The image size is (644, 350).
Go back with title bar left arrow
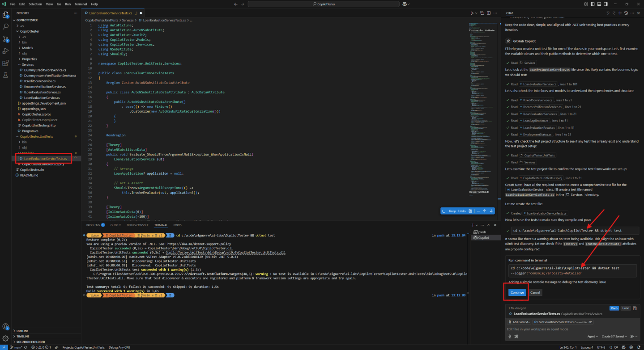[x=236, y=4]
